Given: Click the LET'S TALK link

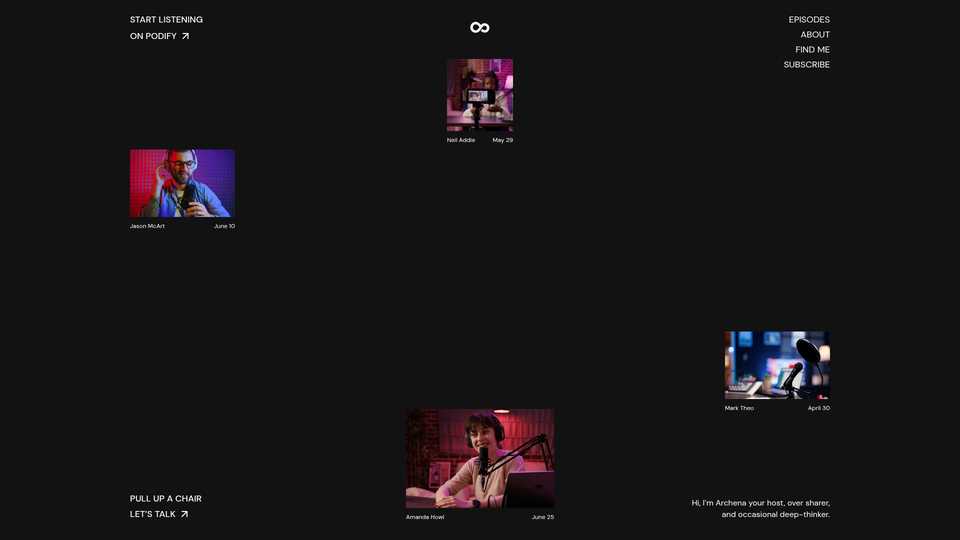Looking at the screenshot, I should click(152, 514).
